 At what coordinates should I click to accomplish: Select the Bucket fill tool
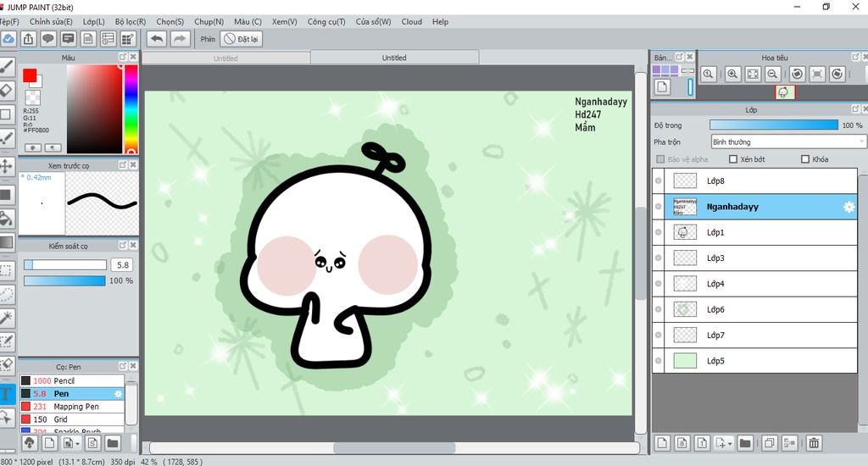point(6,219)
